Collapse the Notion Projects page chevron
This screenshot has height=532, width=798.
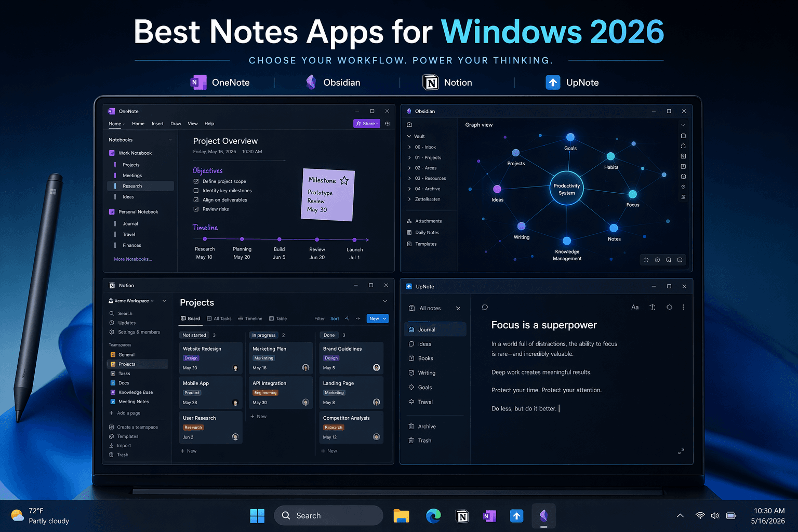(385, 301)
